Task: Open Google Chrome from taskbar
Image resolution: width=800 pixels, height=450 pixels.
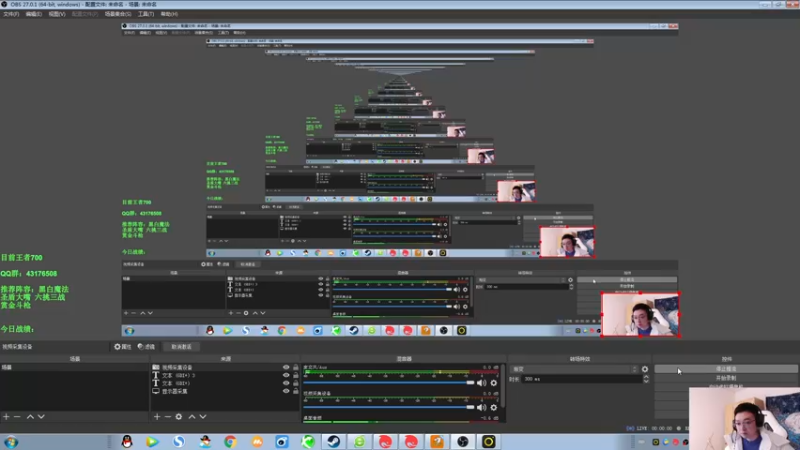Action: coord(230,442)
